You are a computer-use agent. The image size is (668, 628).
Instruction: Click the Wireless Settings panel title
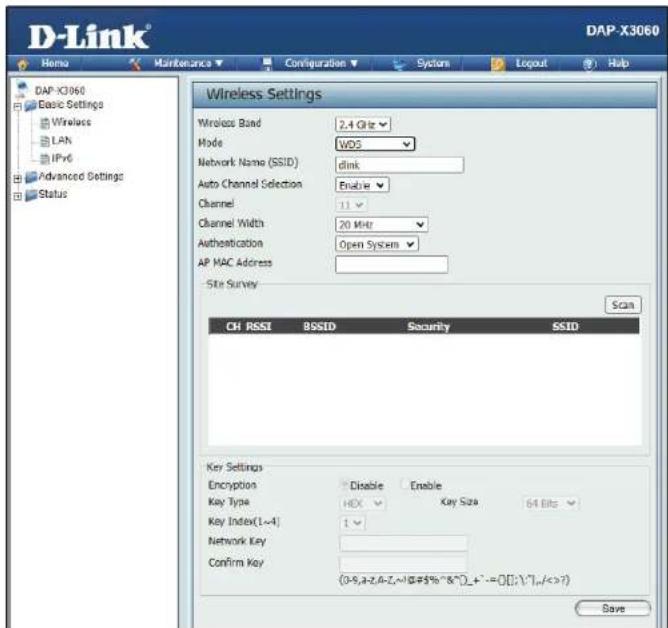264,94
